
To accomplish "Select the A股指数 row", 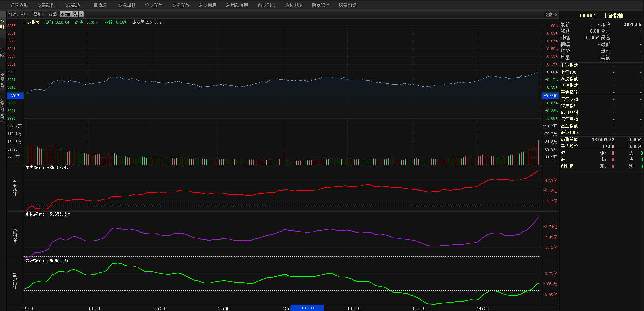I will tap(601, 79).
